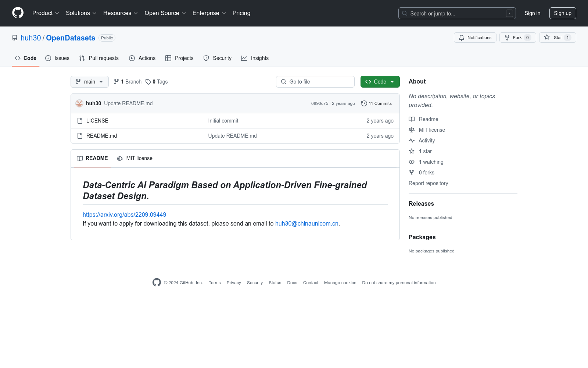Open the README.md file
Screen dimensions: 588x368
[x=101, y=136]
